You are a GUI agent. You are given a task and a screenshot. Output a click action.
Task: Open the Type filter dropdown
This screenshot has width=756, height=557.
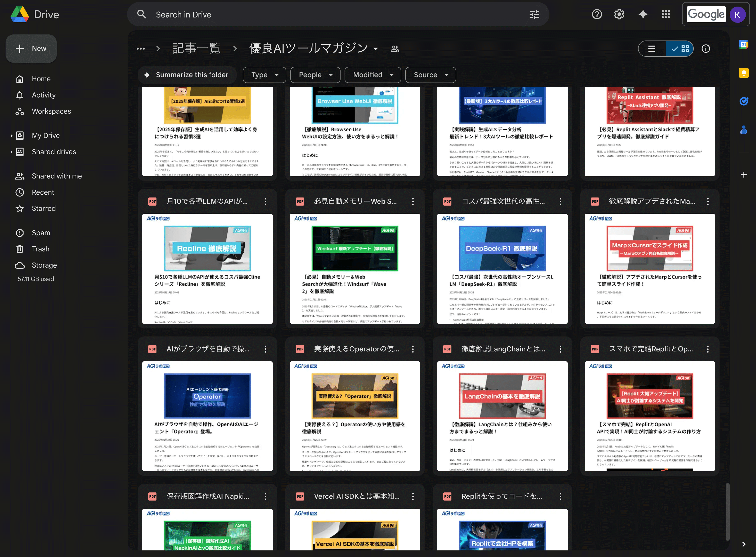click(264, 75)
